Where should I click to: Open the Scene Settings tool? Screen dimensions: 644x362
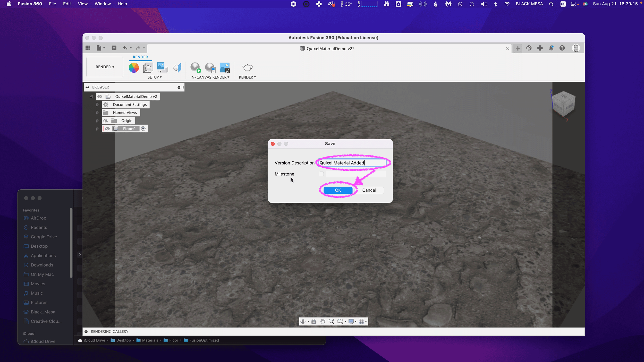click(148, 68)
